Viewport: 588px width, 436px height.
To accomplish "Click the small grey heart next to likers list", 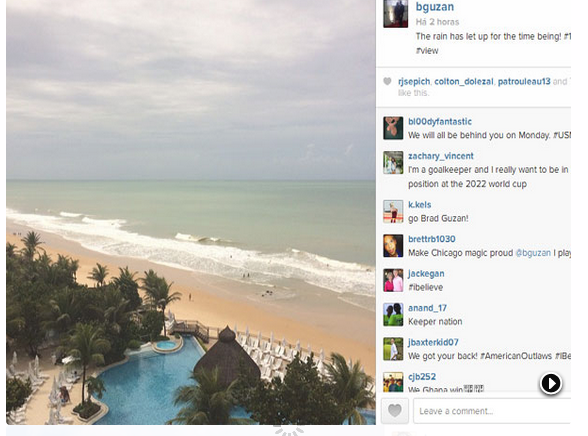I will point(387,81).
